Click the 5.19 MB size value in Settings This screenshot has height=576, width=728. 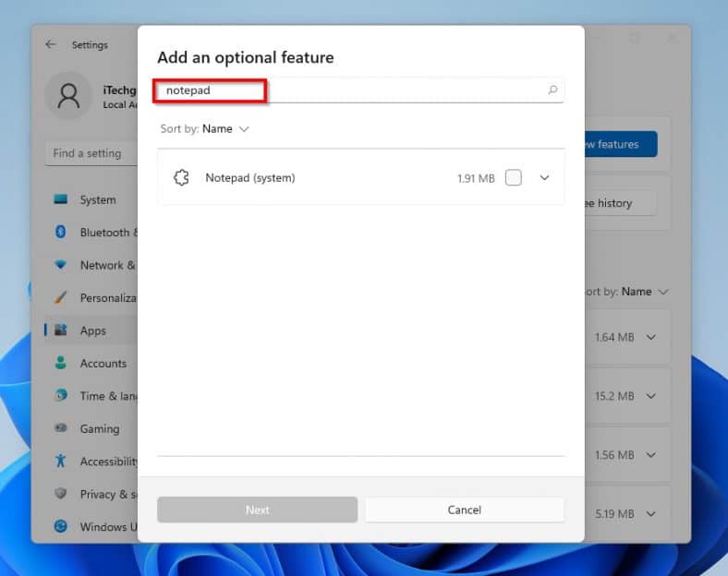pos(614,514)
